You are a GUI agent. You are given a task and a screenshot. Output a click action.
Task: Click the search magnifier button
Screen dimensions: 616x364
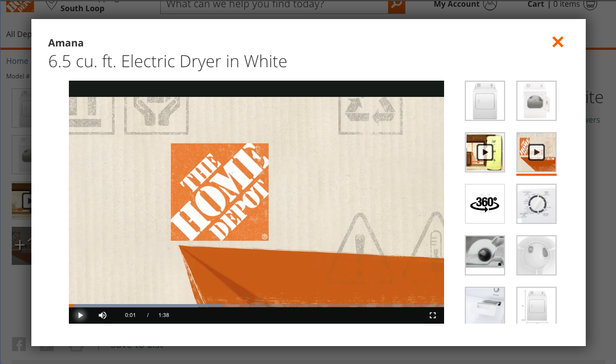click(x=396, y=5)
